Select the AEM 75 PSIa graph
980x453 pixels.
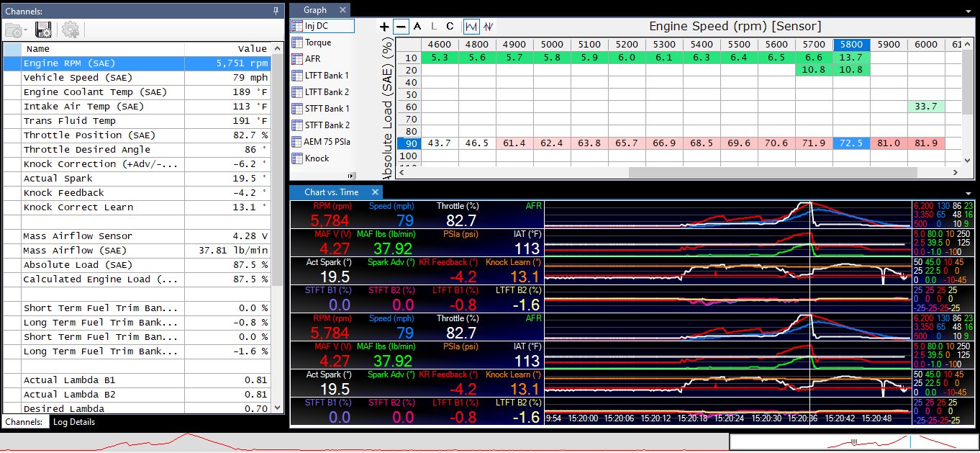tap(322, 142)
